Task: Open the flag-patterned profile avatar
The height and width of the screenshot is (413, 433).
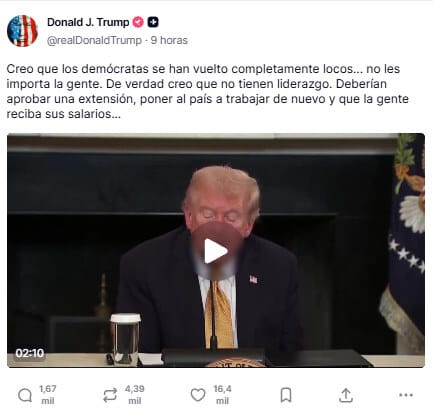Action: click(x=22, y=31)
